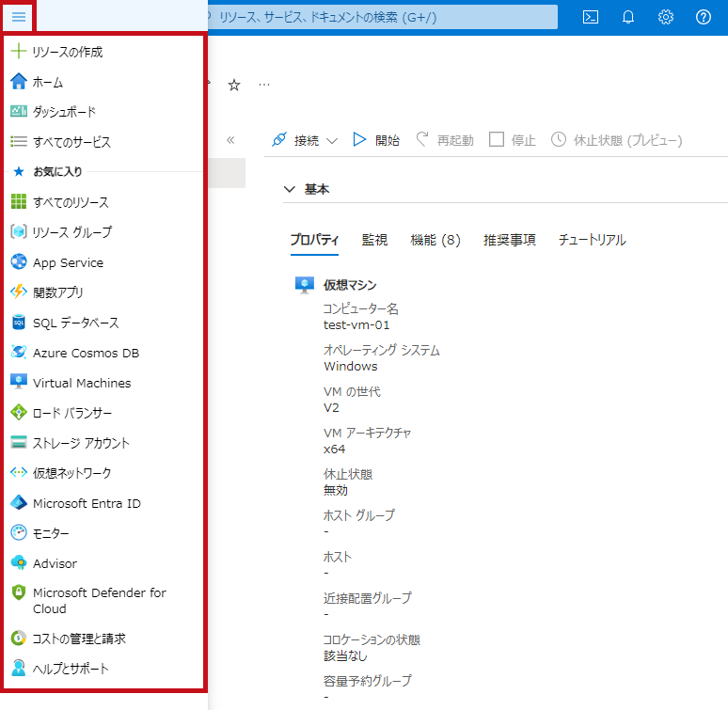Open the 推奨事項 tab
Viewport: 728px width, 710px height.
510,240
